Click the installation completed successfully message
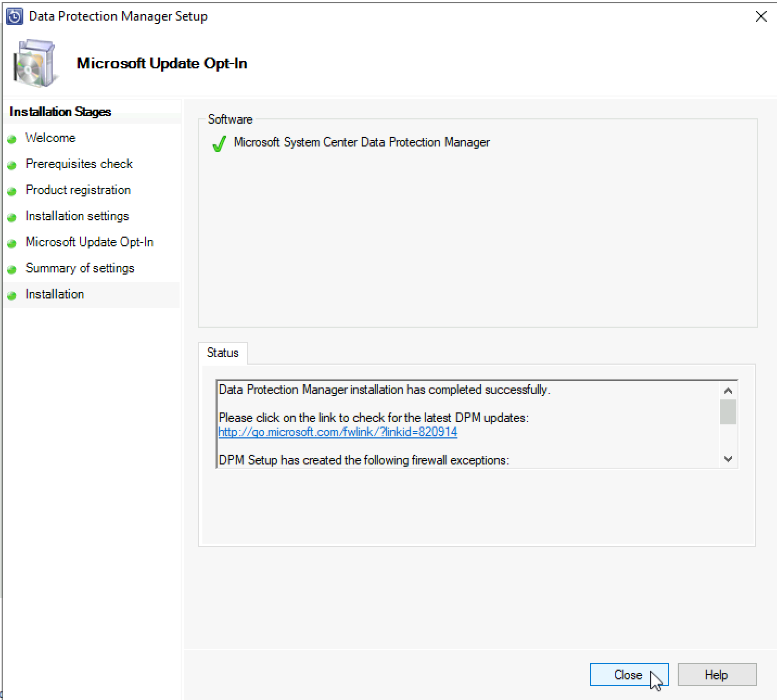This screenshot has width=777, height=700. 385,390
